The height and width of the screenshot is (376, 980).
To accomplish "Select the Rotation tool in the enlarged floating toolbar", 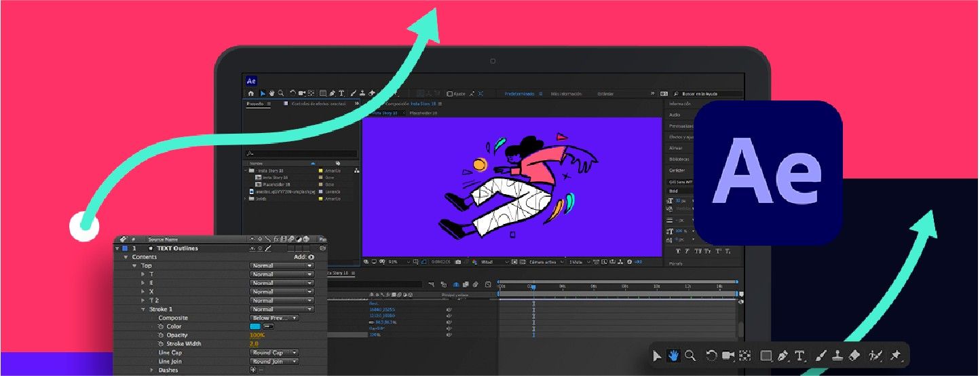I will tap(711, 355).
